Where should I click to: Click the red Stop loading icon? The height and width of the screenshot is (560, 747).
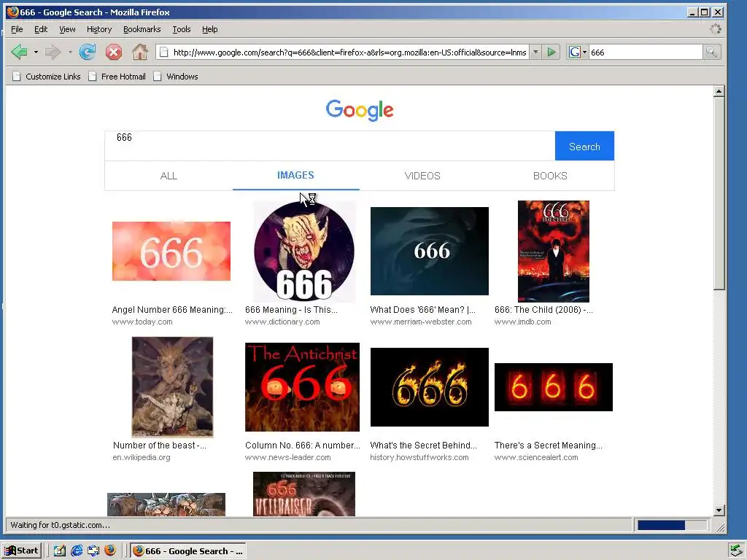(113, 52)
